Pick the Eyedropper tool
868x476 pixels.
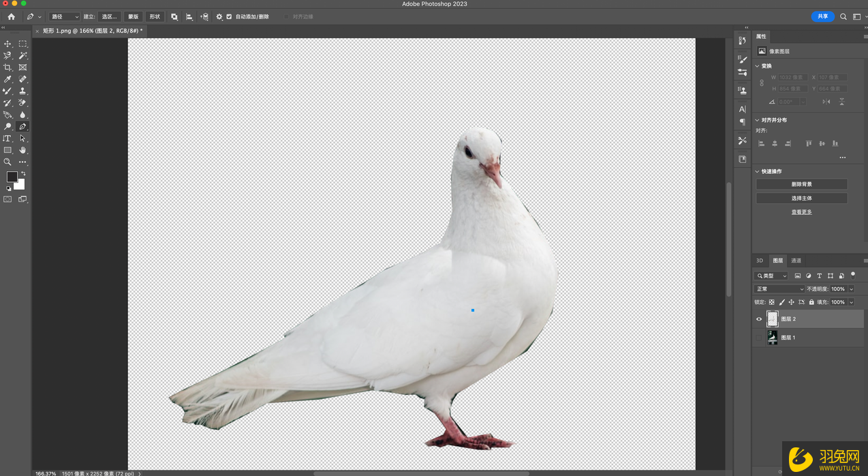pyautogui.click(x=7, y=79)
